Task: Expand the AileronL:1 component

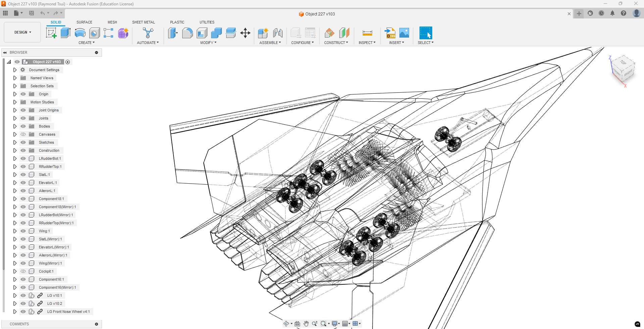Action: tap(15, 191)
